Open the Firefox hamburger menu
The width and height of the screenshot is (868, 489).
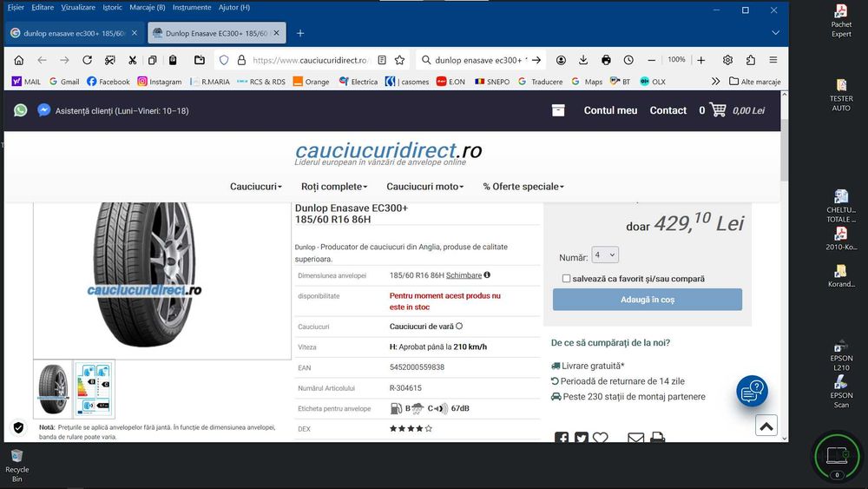[x=773, y=60]
